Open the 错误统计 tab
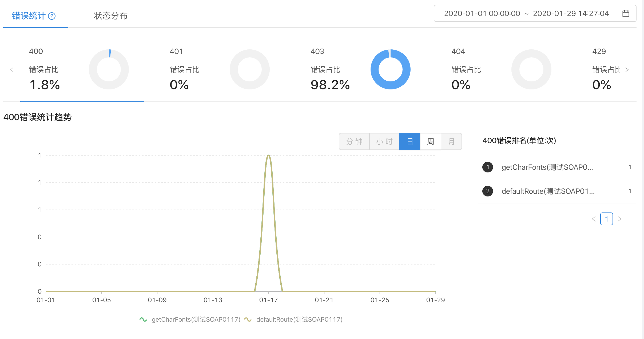Viewport: 644px width, 339px height. click(29, 16)
